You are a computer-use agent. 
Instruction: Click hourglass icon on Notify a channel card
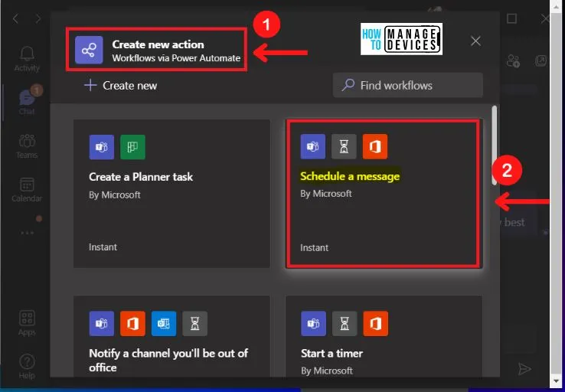(x=195, y=324)
